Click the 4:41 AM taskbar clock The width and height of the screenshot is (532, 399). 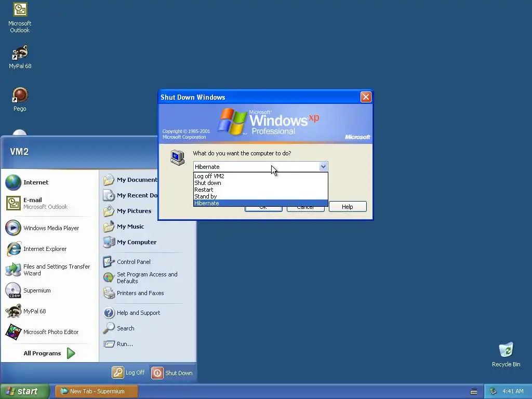tap(513, 392)
